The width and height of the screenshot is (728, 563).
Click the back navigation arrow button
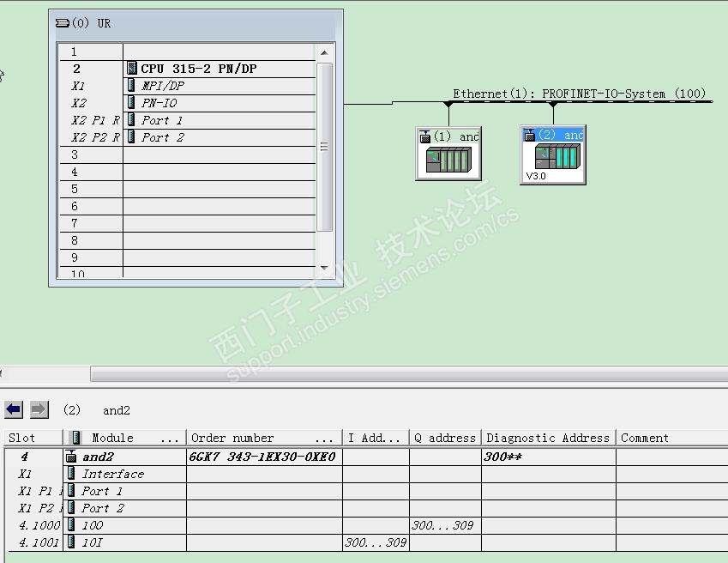(x=14, y=409)
